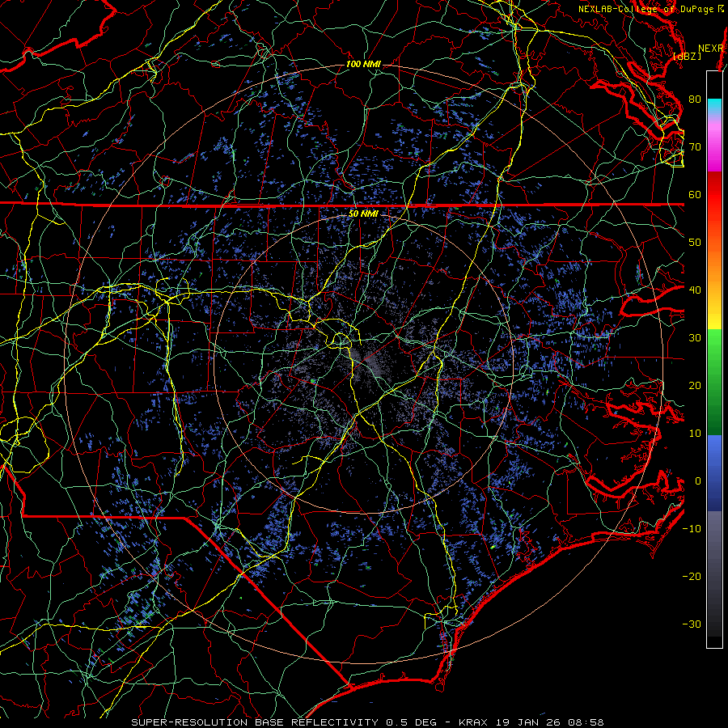Click the -20 dBZ label on the scale
Screen dimensions: 728x728
pyautogui.click(x=692, y=577)
